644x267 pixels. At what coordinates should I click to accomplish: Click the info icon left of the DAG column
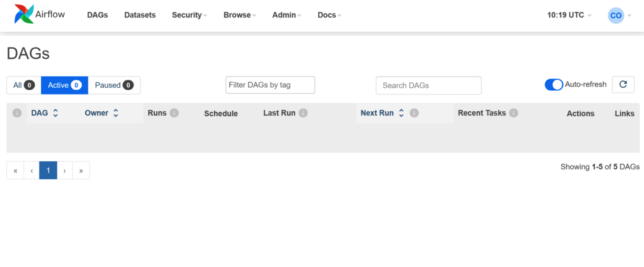pyautogui.click(x=17, y=113)
